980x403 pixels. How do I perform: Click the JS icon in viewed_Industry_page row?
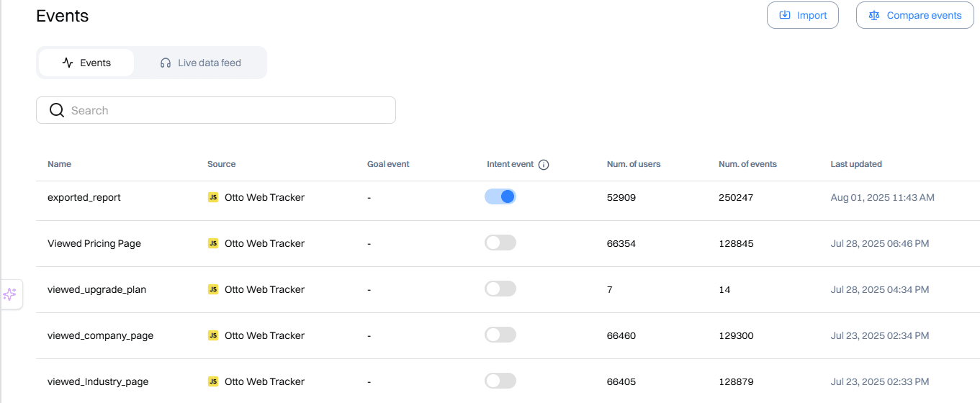point(213,381)
